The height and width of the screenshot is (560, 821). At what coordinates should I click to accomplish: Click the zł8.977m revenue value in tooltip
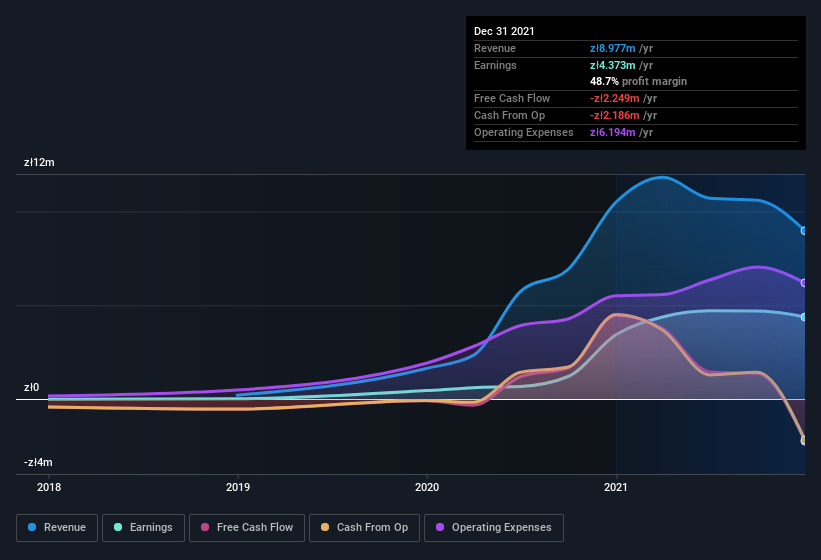[x=613, y=48]
